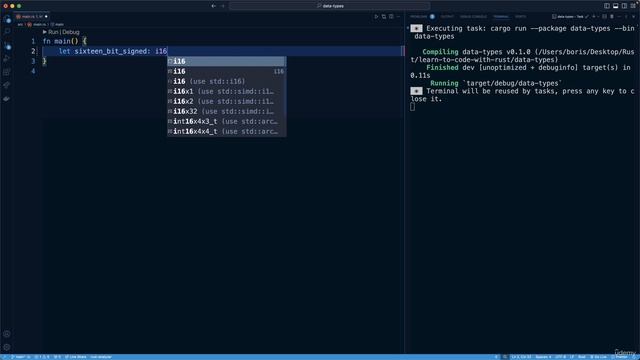Change Rust language mode in status bar

click(582, 357)
